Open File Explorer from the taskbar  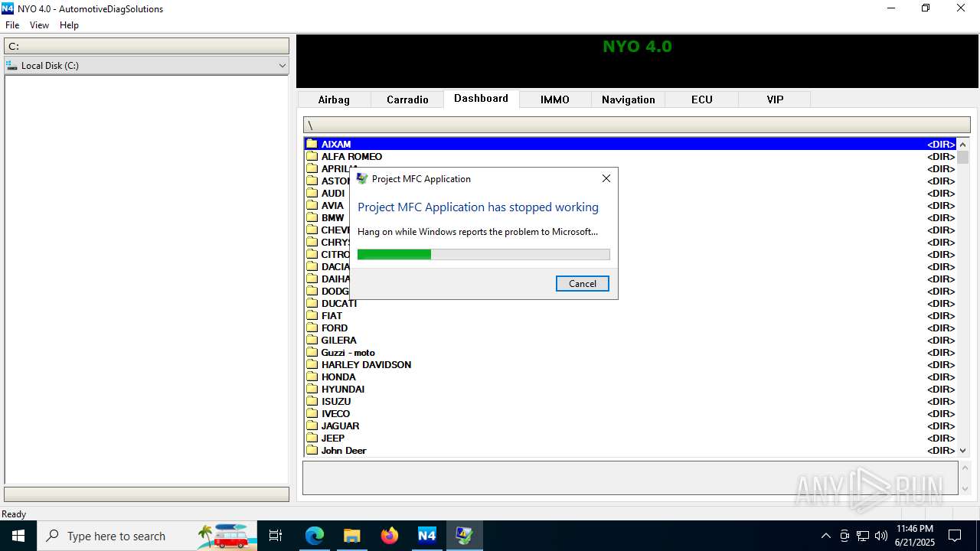352,536
